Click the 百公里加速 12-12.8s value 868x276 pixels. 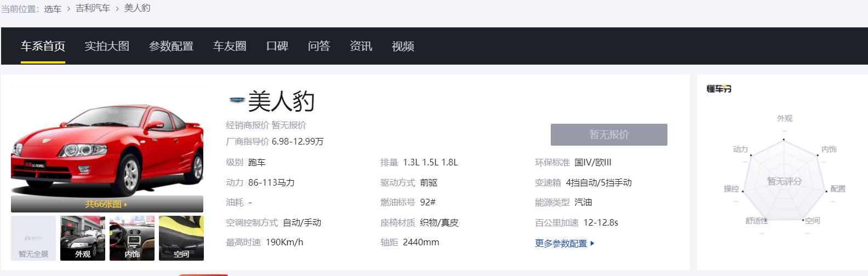pyautogui.click(x=601, y=222)
